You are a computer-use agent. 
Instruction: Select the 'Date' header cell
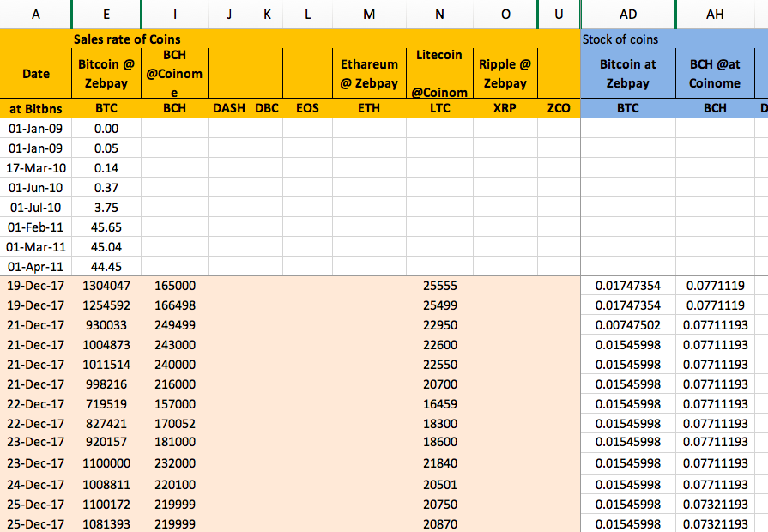[x=36, y=74]
